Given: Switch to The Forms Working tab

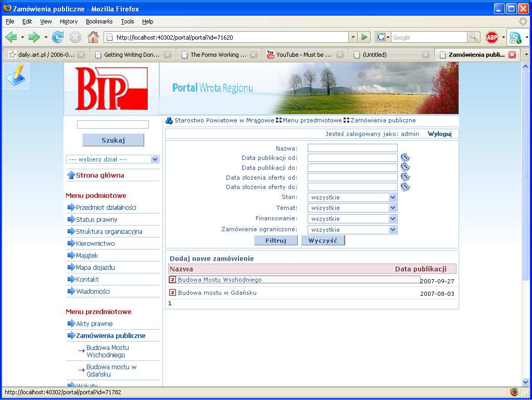Looking at the screenshot, I should [x=218, y=55].
